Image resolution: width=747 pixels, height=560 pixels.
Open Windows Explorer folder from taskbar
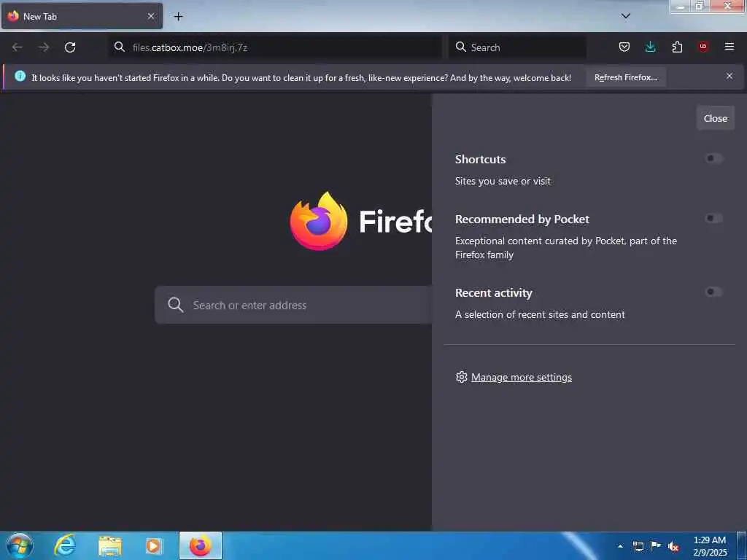(x=110, y=545)
